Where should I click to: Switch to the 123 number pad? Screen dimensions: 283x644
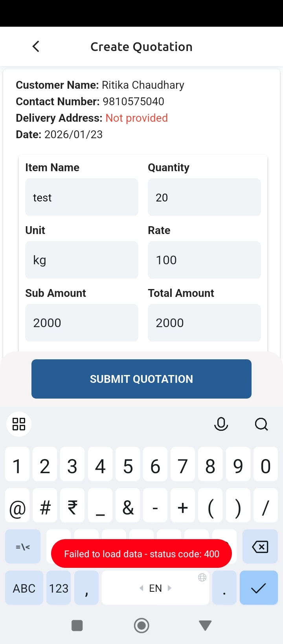point(59,588)
